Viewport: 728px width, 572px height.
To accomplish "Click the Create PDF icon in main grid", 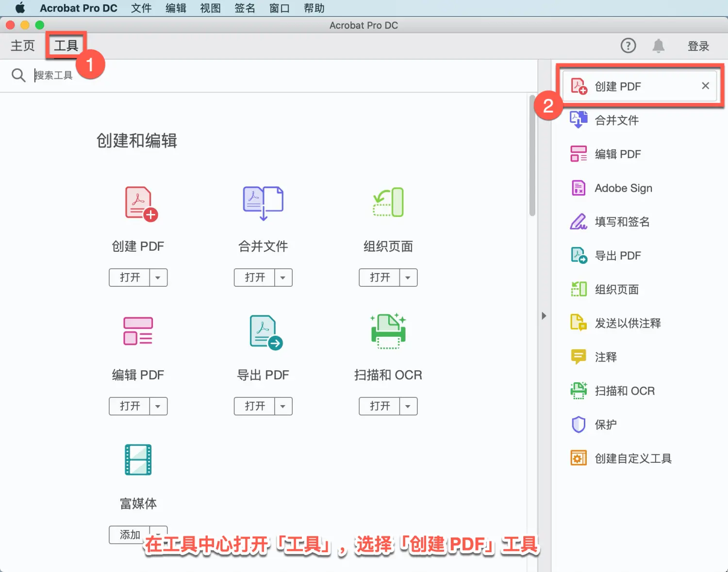I will pyautogui.click(x=141, y=204).
